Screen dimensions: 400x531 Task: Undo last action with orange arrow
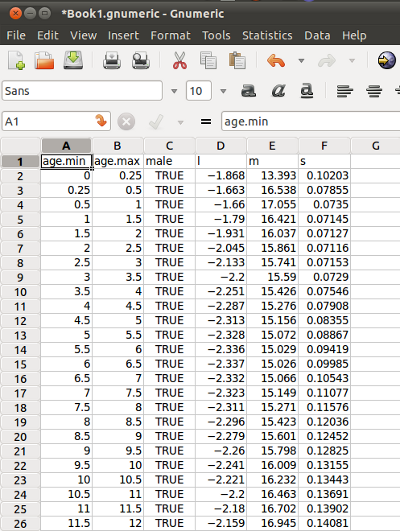click(276, 61)
